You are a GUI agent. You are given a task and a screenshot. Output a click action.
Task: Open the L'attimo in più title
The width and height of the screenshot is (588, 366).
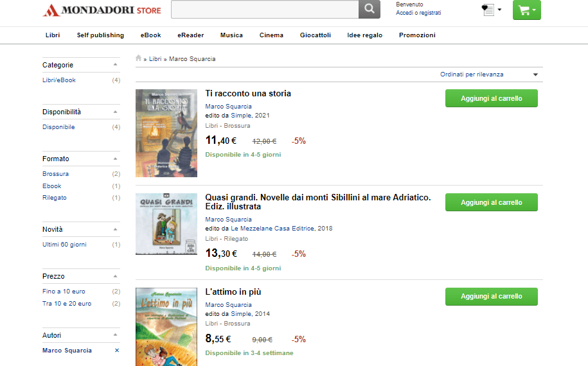click(x=233, y=292)
